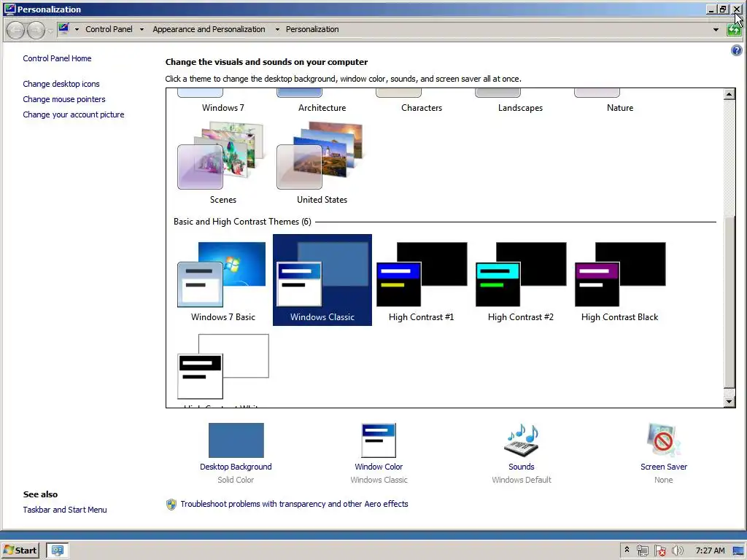Image resolution: width=747 pixels, height=560 pixels.
Task: Click Window Color label link
Action: click(x=379, y=467)
